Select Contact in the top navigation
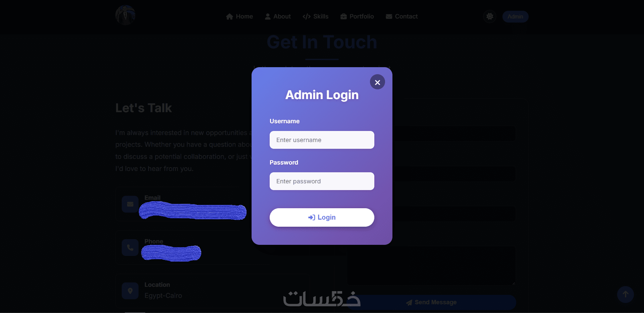Image resolution: width=644 pixels, height=313 pixels. 401,16
